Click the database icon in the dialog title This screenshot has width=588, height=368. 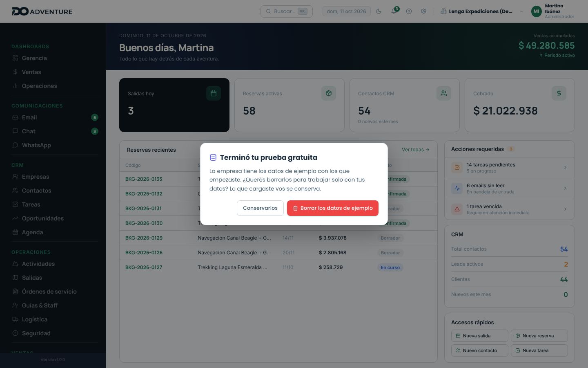[x=213, y=157]
